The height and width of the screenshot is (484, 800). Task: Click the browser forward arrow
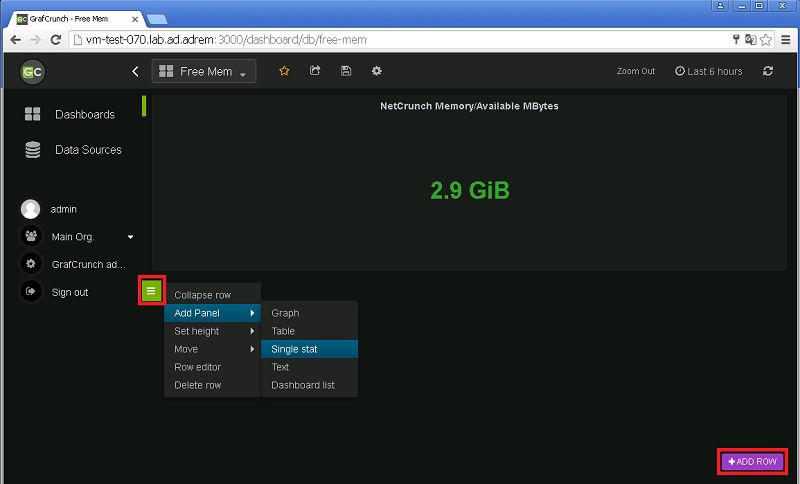35,40
